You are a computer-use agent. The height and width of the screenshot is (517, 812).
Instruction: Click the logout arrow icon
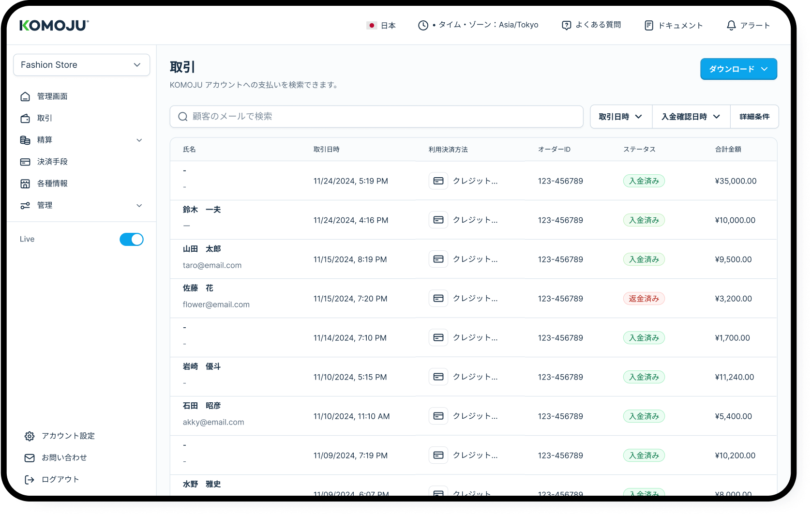coord(30,480)
